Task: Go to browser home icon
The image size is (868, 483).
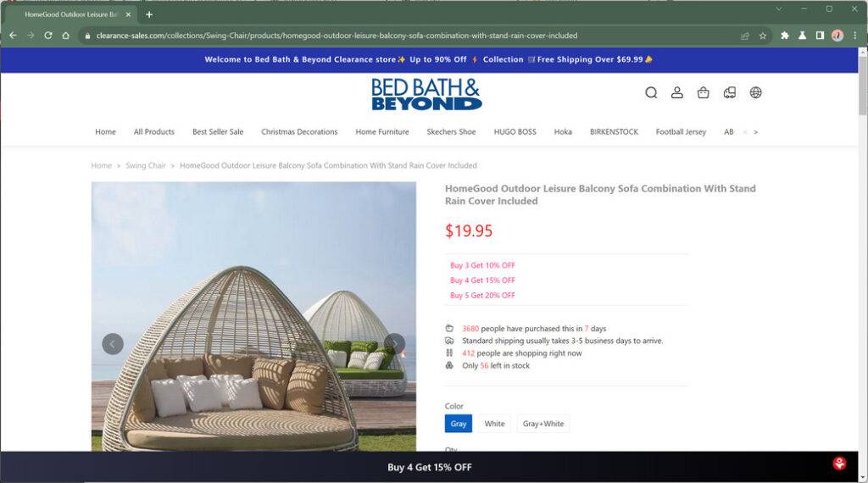Action: (66, 36)
